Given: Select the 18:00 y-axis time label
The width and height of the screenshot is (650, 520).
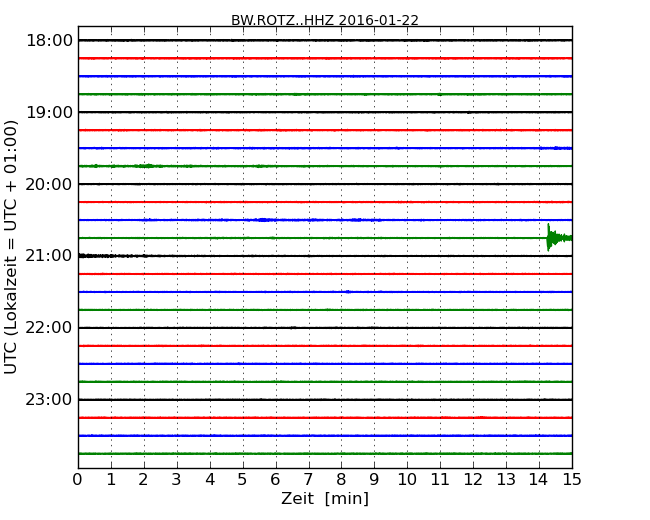Looking at the screenshot, I should coord(49,41).
